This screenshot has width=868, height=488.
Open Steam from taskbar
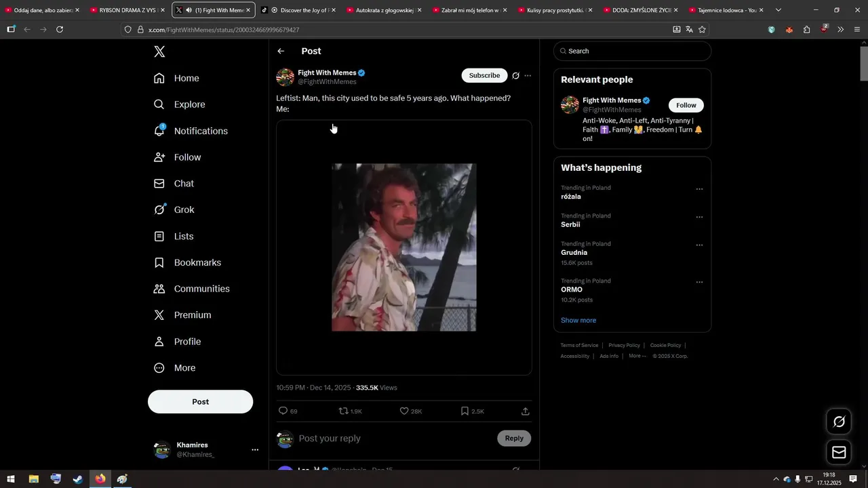(x=78, y=479)
